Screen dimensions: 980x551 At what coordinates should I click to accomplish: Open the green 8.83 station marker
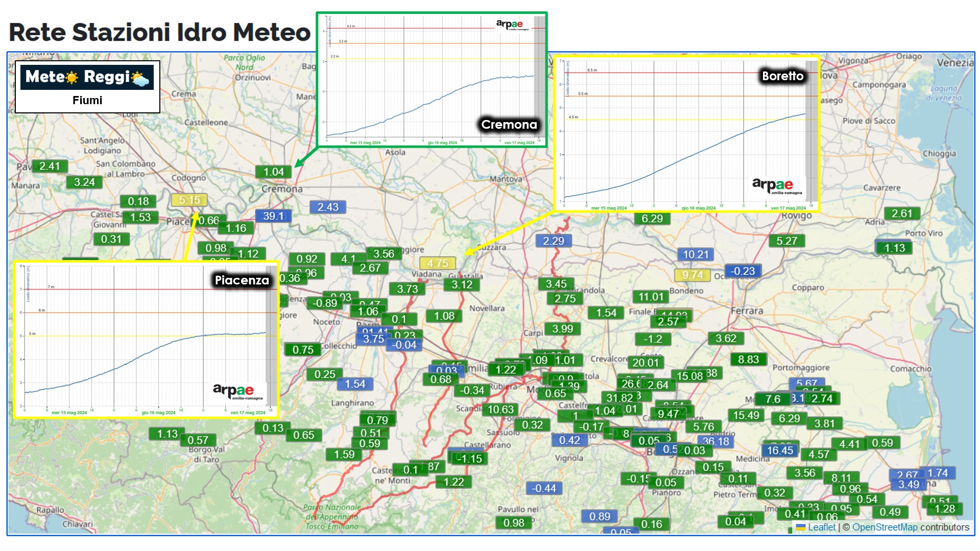[x=748, y=360]
